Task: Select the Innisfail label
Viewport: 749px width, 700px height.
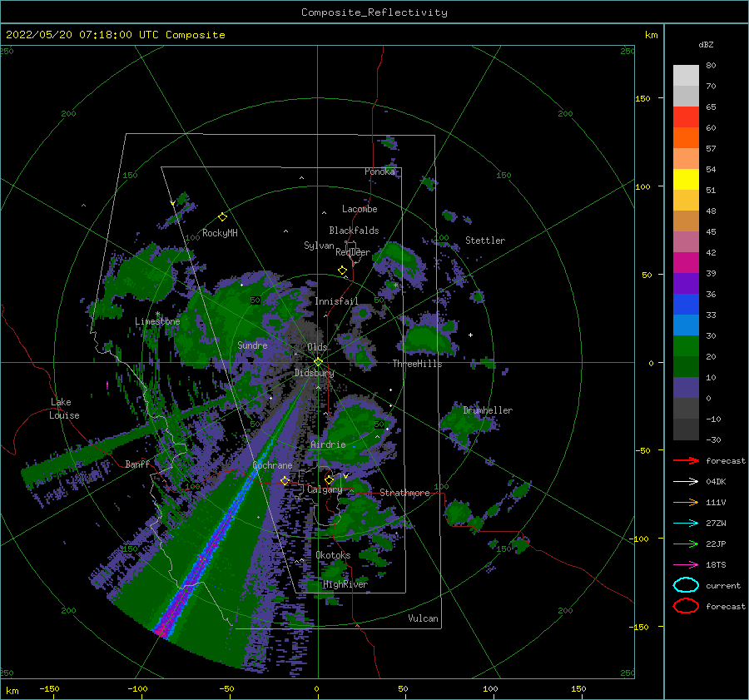Action: 336,301
